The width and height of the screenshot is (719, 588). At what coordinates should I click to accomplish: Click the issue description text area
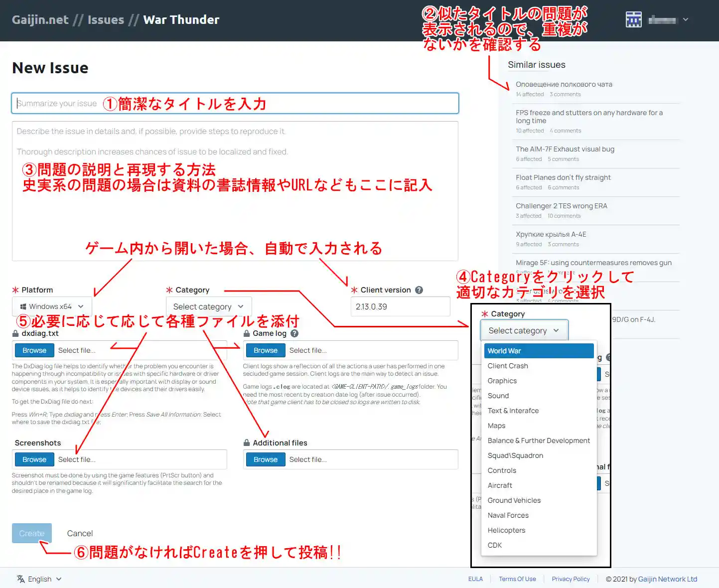[x=235, y=191]
